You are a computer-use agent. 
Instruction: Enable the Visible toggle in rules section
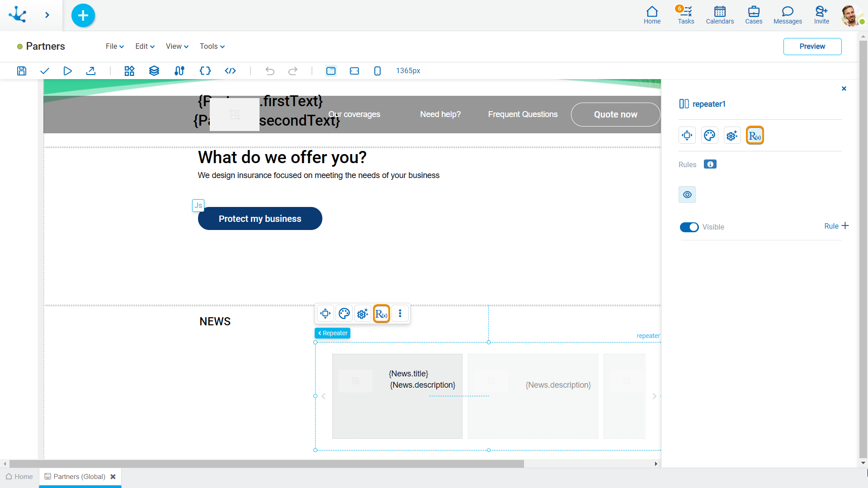point(689,226)
